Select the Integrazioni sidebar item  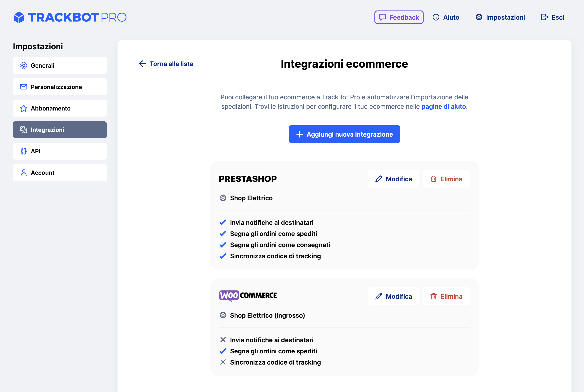60,130
